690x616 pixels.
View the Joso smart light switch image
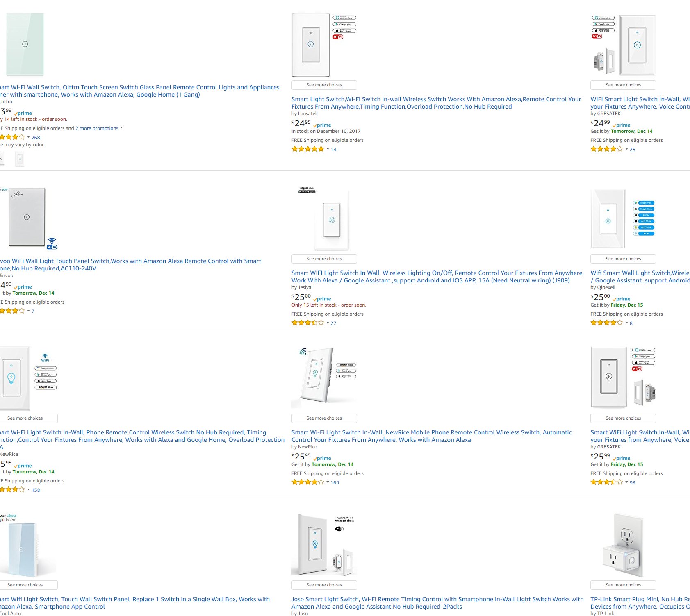click(x=324, y=545)
